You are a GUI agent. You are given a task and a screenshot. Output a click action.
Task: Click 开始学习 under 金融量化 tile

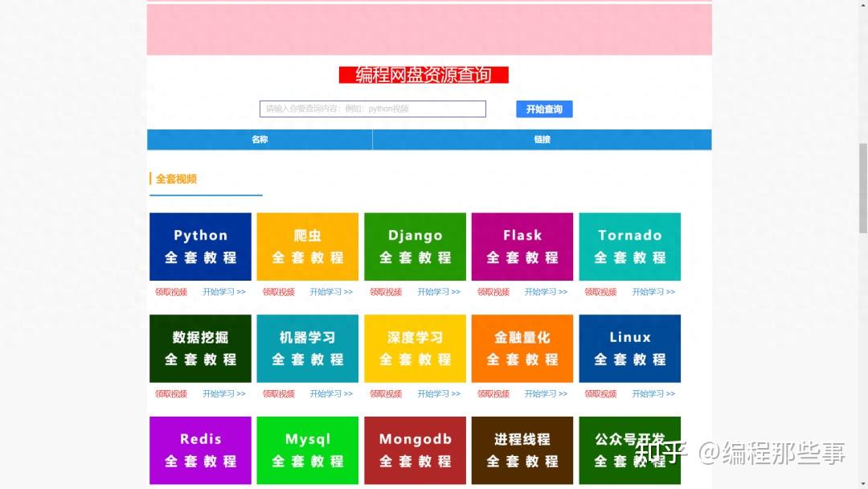click(546, 394)
